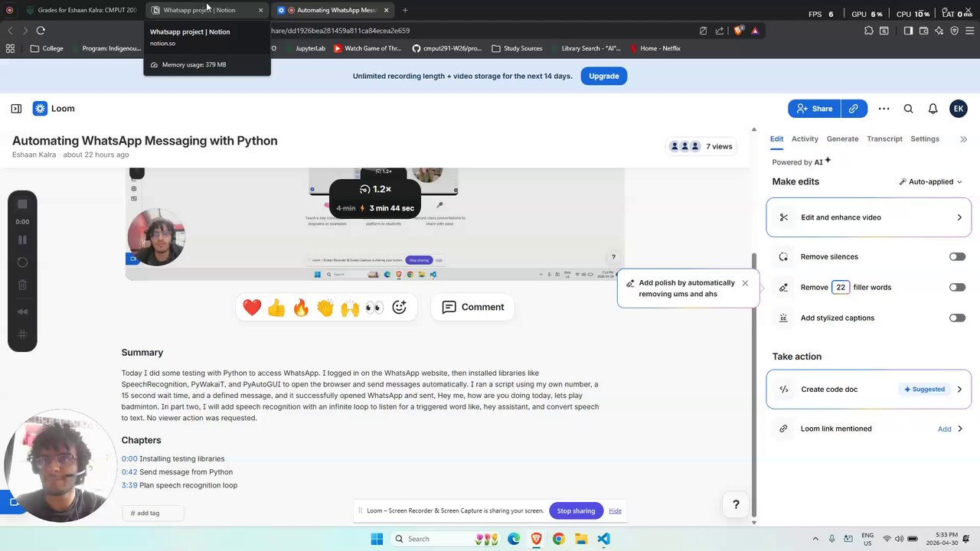Open Brave Shields lion icon
Image resolution: width=980 pixels, height=551 pixels.
point(738,31)
